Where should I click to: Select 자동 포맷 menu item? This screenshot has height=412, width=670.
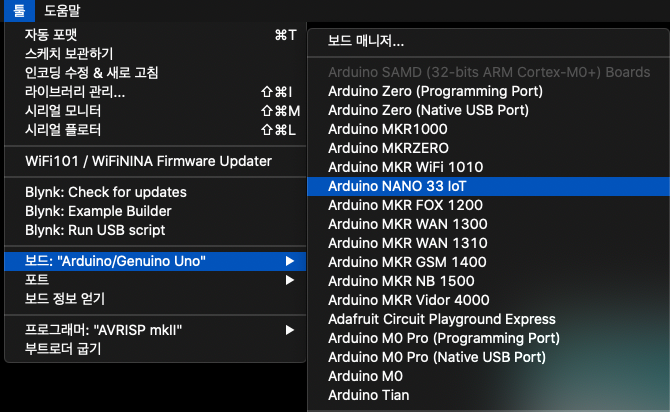pos(155,35)
